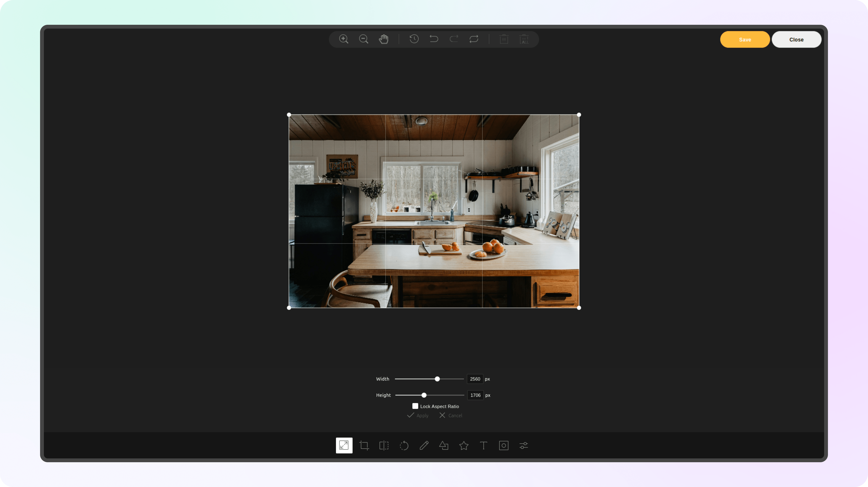868x487 pixels.
Task: Click the zoom out magnifier icon
Action: pyautogui.click(x=363, y=39)
